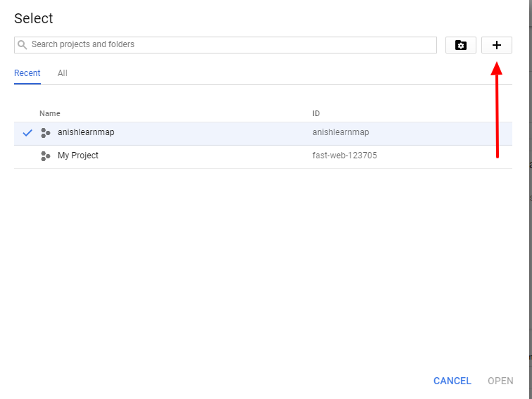Click the anishlearnmap project dots icon
This screenshot has width=532, height=399.
(x=46, y=133)
